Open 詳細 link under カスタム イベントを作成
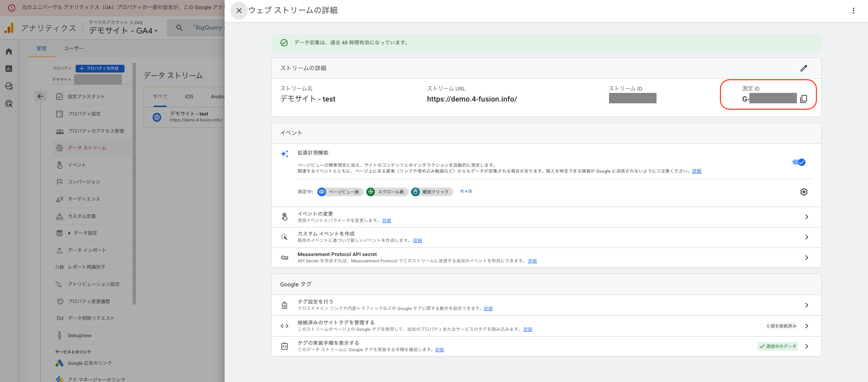This screenshot has height=382, width=868. pos(417,241)
